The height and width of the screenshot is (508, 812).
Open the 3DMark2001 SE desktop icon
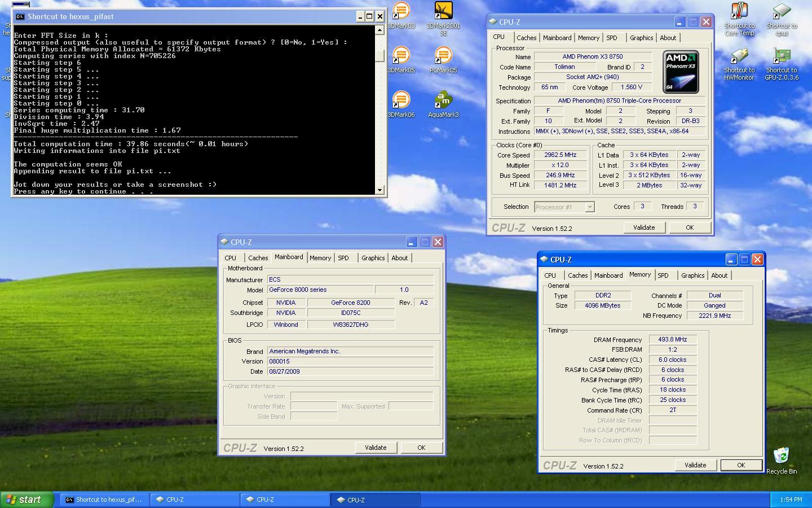pos(443,19)
